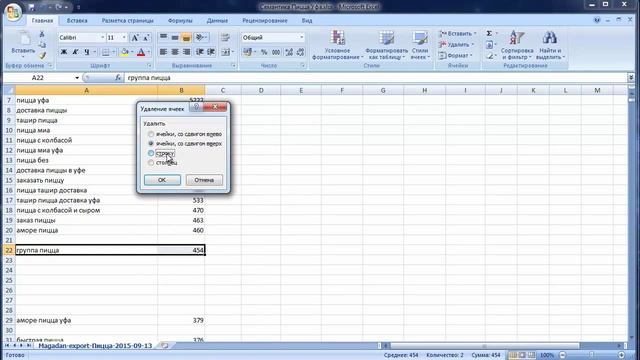Click the Вставить cells button in ribbon
Screen dimensions: 640x360
(x=458, y=33)
